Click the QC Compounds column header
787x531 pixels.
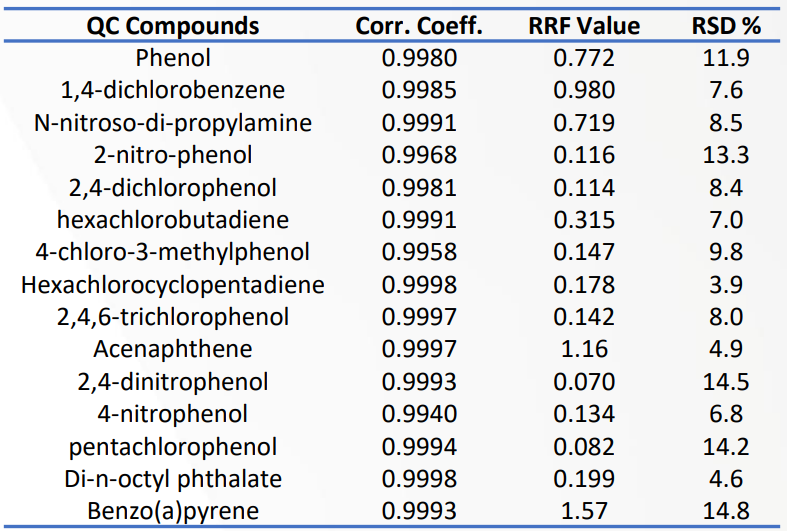click(x=173, y=26)
